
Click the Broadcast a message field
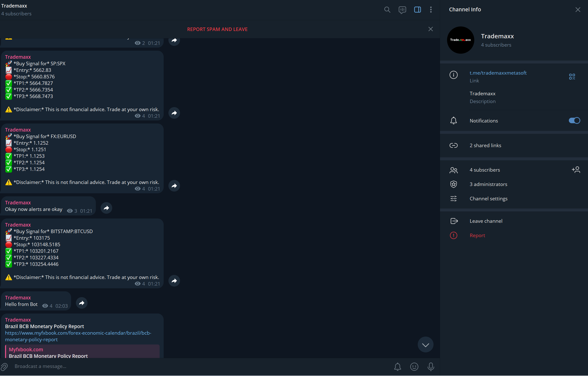101,366
